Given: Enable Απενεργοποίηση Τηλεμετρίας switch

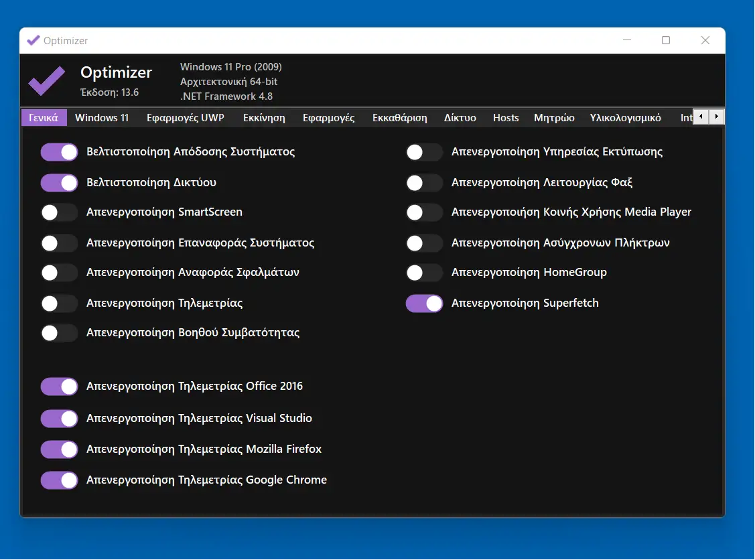Looking at the screenshot, I should (x=59, y=303).
